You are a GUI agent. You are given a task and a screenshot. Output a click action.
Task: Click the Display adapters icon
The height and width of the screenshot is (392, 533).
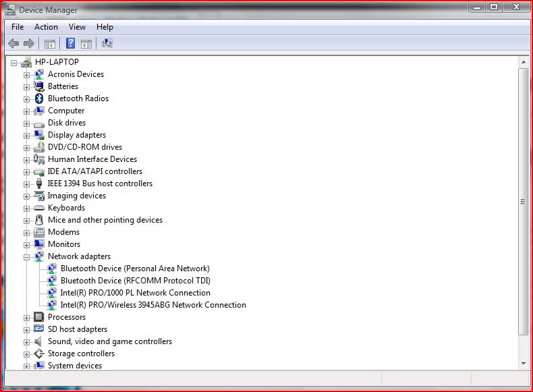tap(39, 135)
